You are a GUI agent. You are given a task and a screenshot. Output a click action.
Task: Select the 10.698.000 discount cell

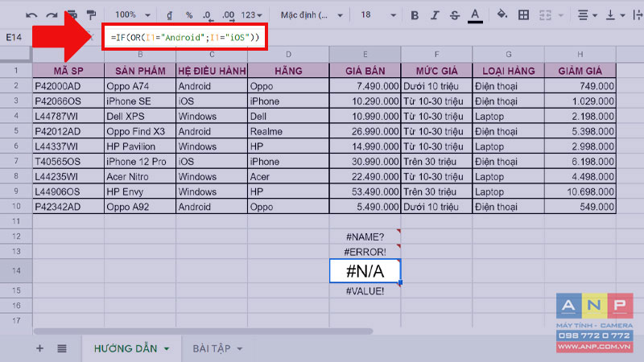[580, 191]
